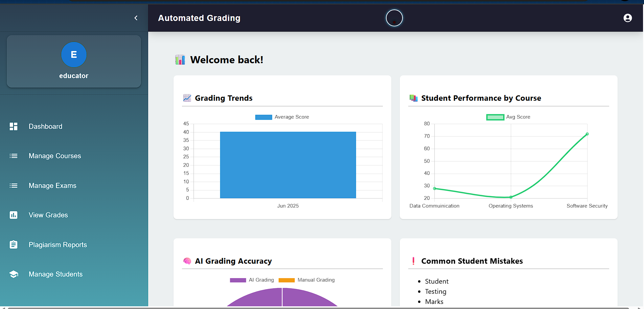Toggle the Avg Score green legend swatch
Screen dimensions: 644x309
click(x=495, y=117)
